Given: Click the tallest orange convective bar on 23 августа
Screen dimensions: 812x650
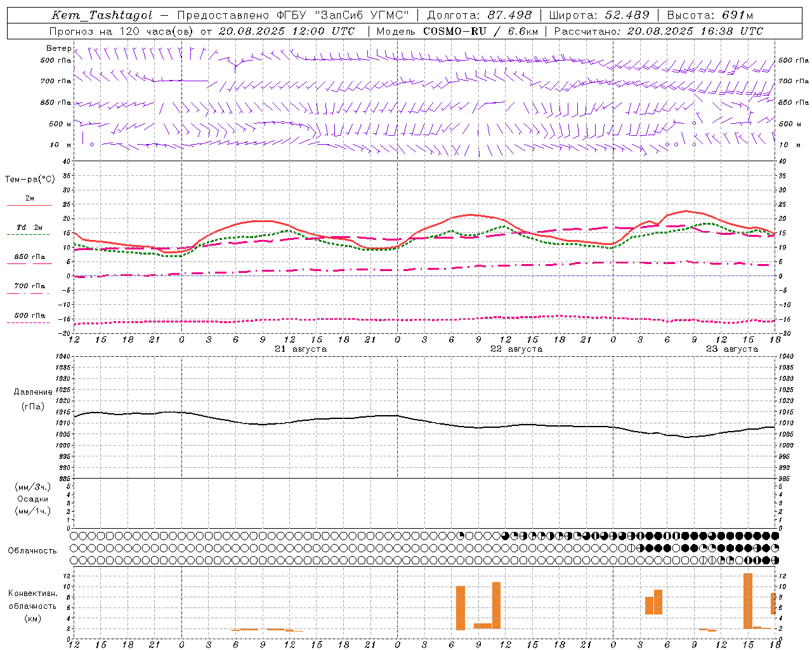Looking at the screenshot, I should 748,601.
